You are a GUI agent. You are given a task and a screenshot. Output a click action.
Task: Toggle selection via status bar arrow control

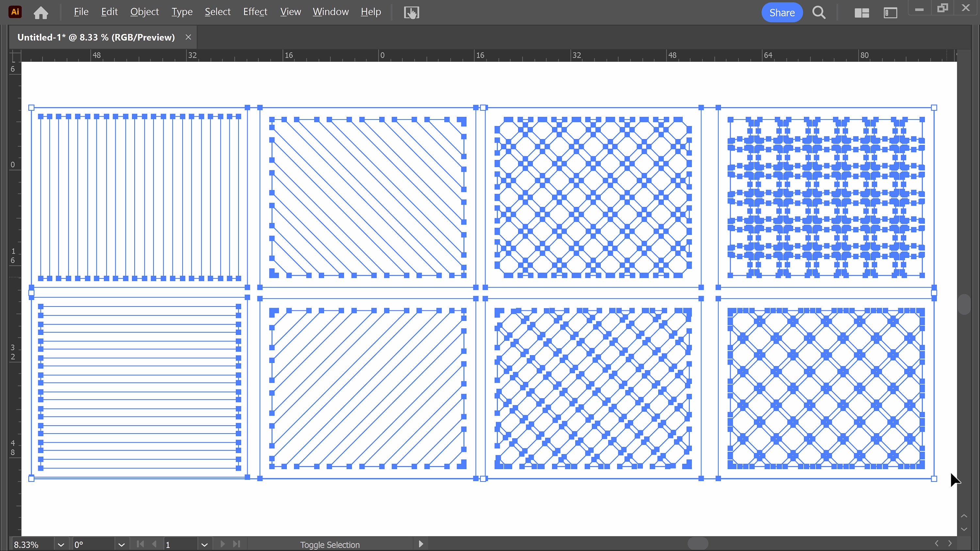pyautogui.click(x=421, y=544)
